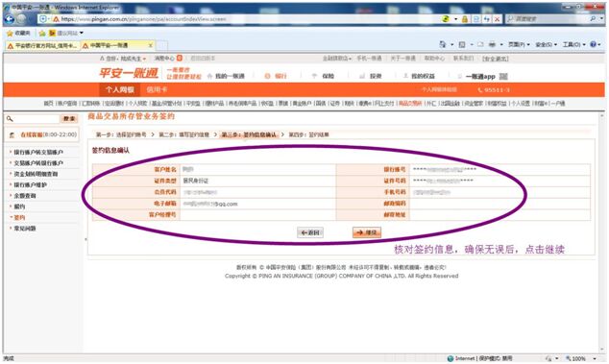The image size is (609, 364).
Task: Click the orange 消息中心 notification badge
Action: point(180,58)
